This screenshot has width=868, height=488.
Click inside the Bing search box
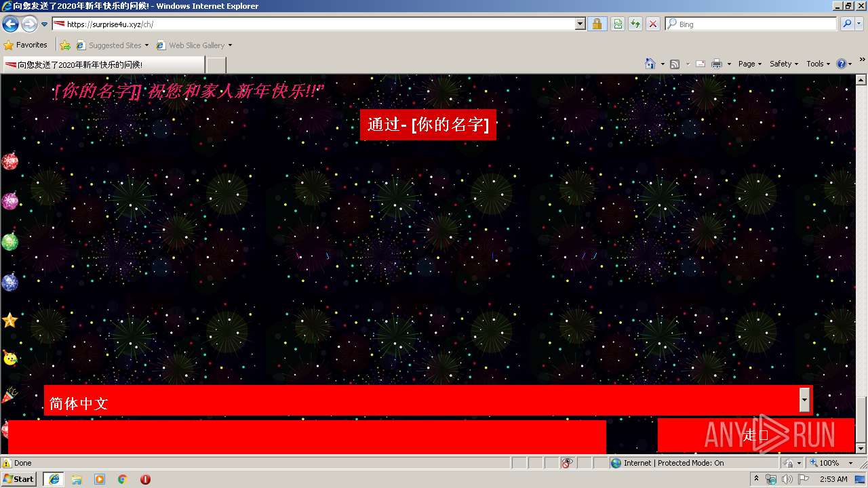pos(751,24)
